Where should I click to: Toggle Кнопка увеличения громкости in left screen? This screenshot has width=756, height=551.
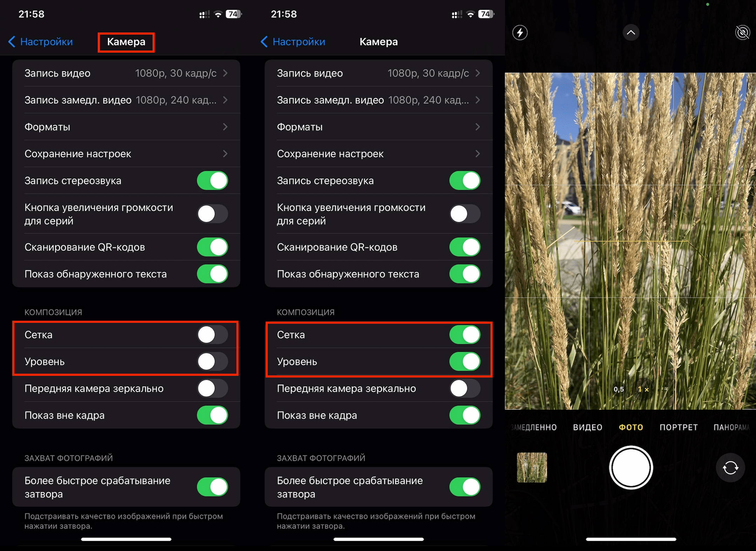[x=212, y=214]
